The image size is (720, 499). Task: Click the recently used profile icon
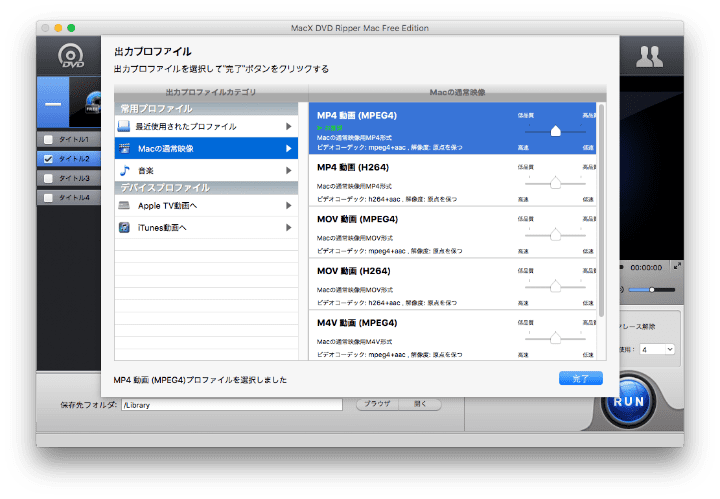pos(124,126)
